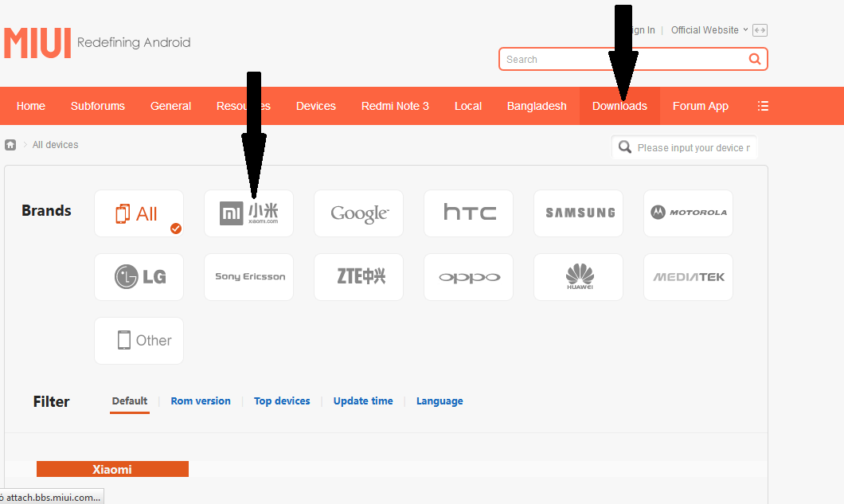
Task: Select the Default filter tab
Action: pyautogui.click(x=129, y=401)
